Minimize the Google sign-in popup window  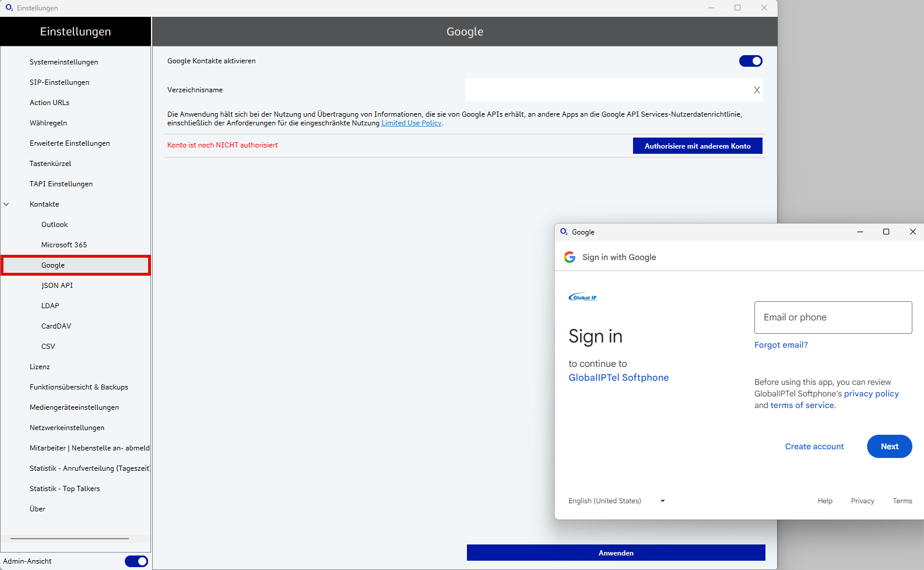click(x=860, y=232)
